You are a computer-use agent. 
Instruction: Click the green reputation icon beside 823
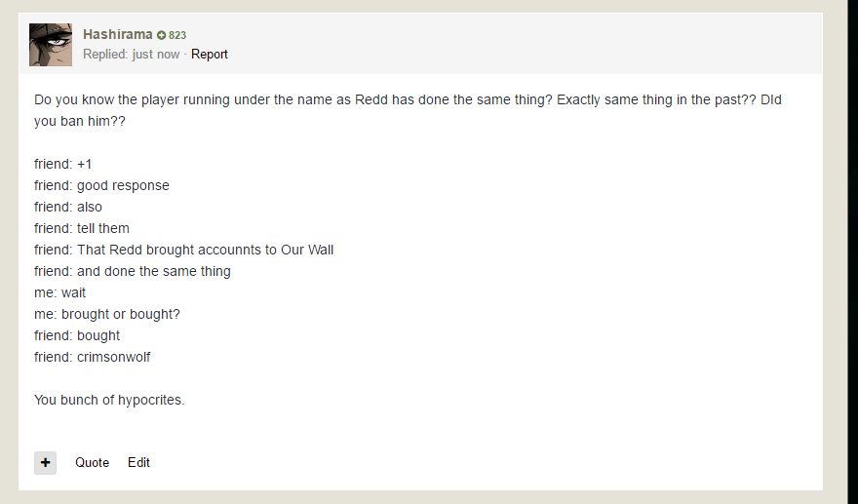162,35
